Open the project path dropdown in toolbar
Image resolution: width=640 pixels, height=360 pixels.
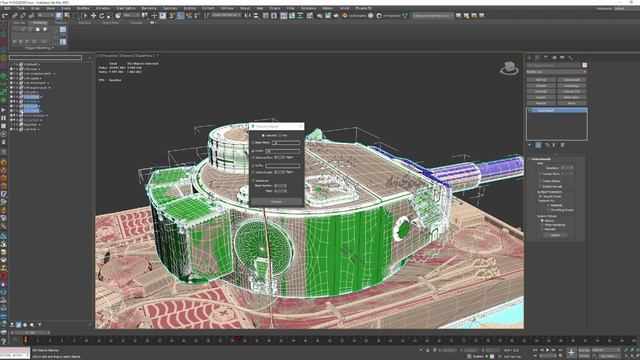(433, 16)
